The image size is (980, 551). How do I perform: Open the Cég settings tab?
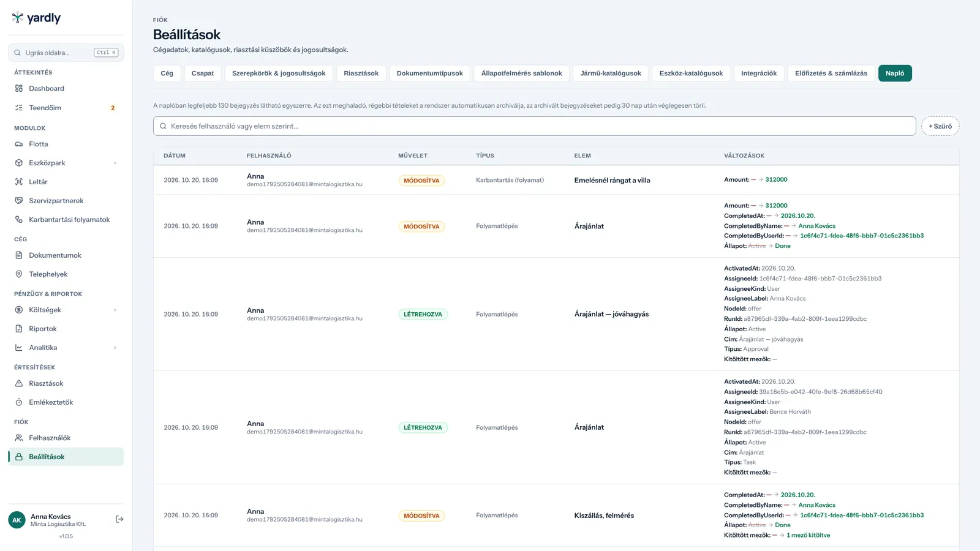pyautogui.click(x=167, y=73)
